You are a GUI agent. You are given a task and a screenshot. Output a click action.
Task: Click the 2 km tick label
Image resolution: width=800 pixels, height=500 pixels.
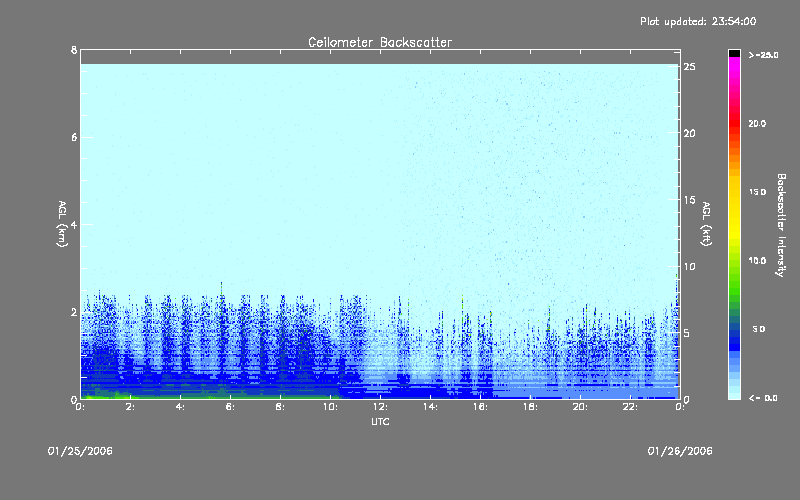[74, 312]
